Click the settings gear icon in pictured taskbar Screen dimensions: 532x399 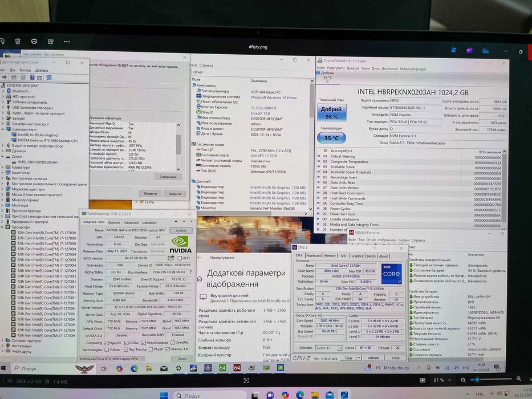(178, 368)
